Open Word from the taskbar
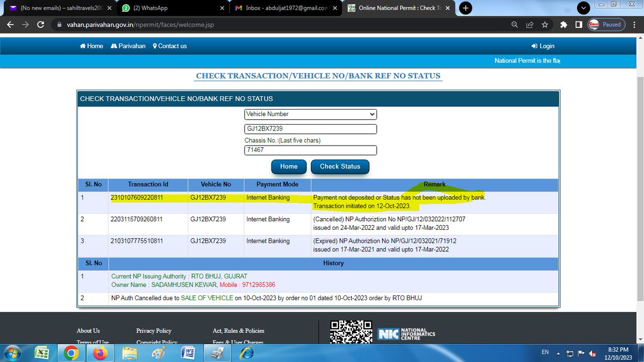Screen dimensions: 644x362 188,353
